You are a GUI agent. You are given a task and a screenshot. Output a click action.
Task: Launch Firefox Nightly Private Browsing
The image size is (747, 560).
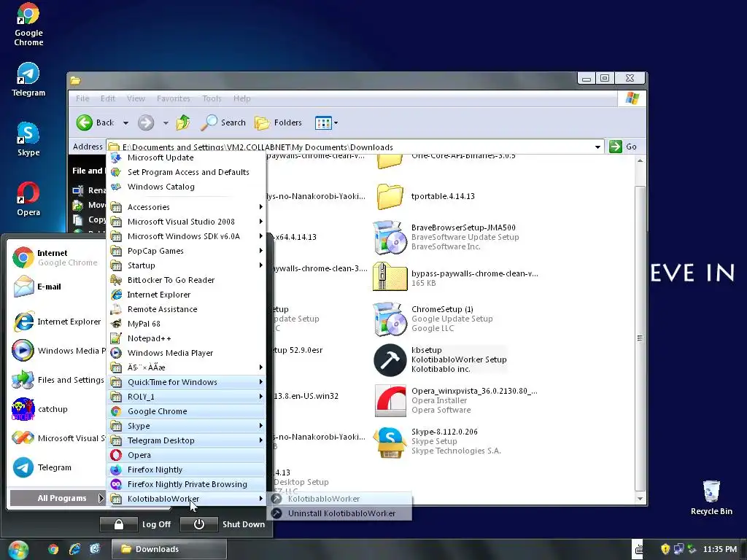point(186,484)
